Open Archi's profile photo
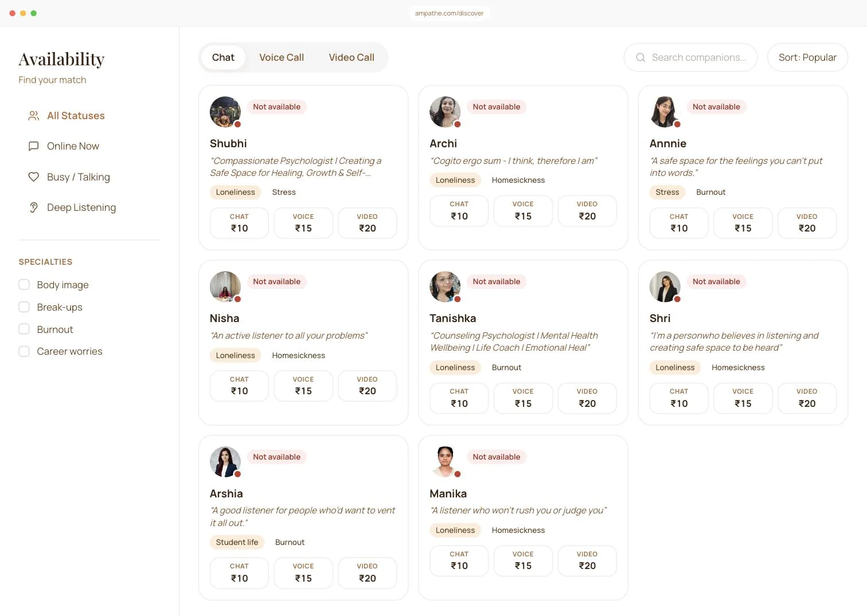The height and width of the screenshot is (616, 867). click(x=445, y=112)
